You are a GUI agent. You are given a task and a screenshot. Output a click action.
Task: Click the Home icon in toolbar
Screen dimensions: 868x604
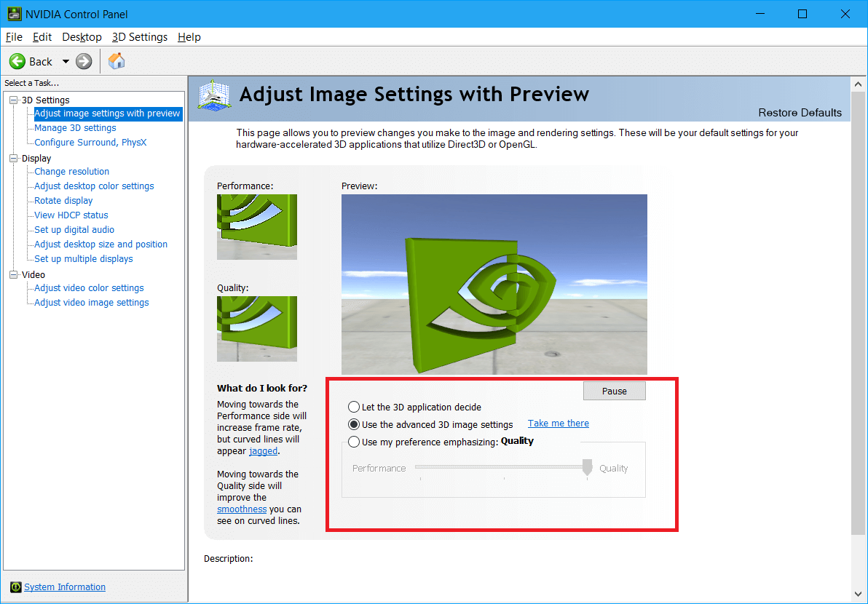(x=117, y=61)
